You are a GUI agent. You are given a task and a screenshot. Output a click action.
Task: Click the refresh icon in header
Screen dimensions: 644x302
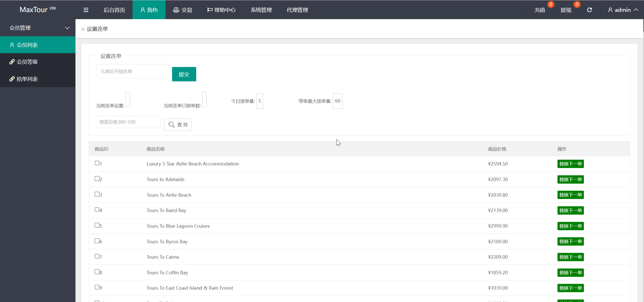[589, 10]
